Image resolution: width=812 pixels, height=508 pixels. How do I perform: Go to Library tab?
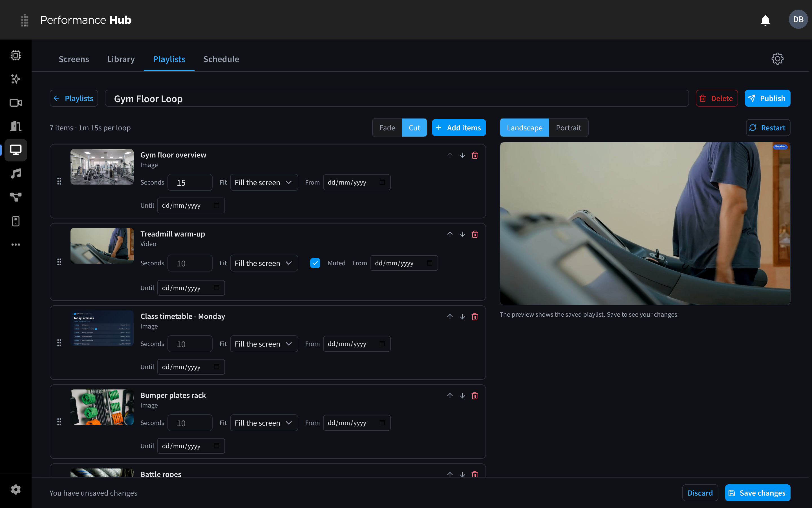click(121, 59)
